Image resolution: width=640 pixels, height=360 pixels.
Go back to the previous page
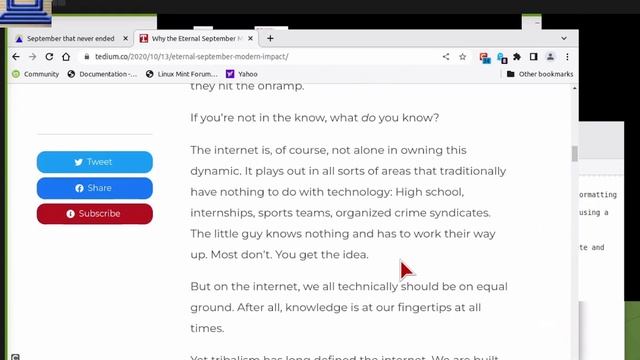pyautogui.click(x=16, y=57)
